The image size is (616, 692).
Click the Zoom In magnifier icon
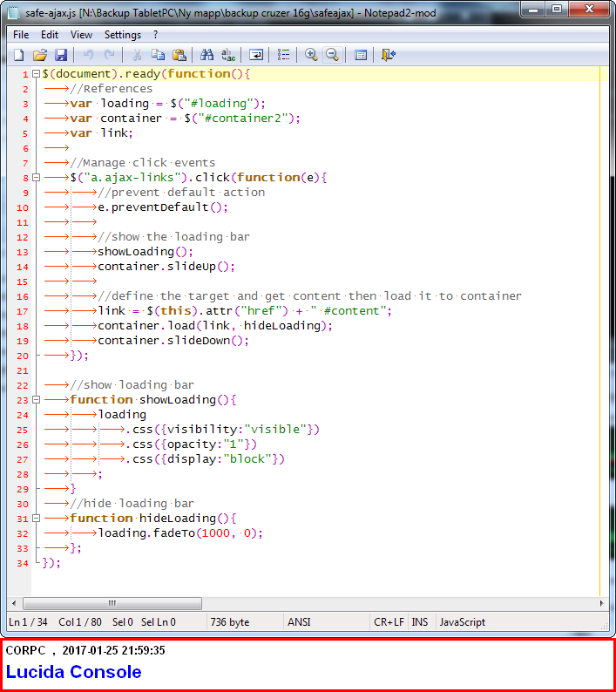pyautogui.click(x=311, y=55)
